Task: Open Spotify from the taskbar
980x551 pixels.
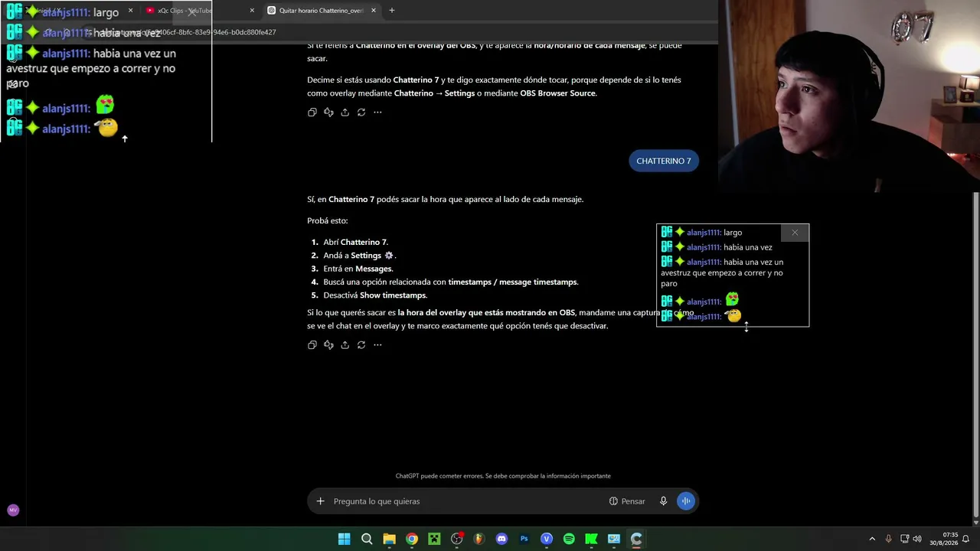Action: point(569,539)
